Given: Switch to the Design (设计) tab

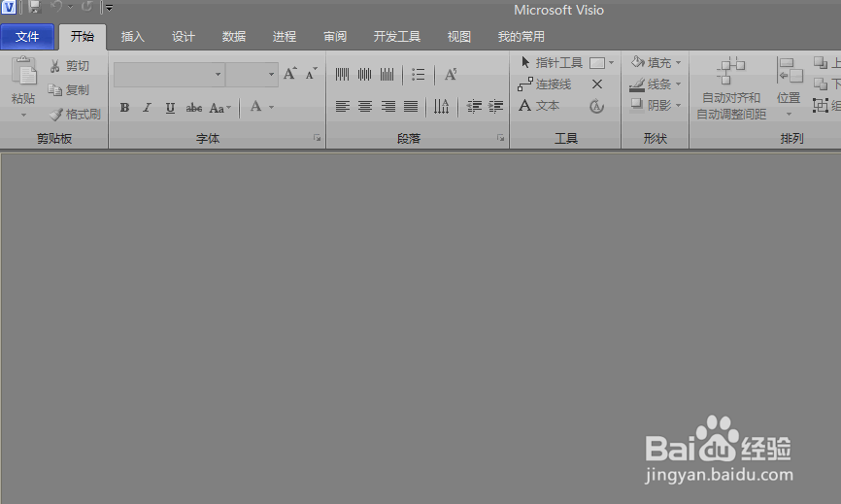Looking at the screenshot, I should 183,37.
